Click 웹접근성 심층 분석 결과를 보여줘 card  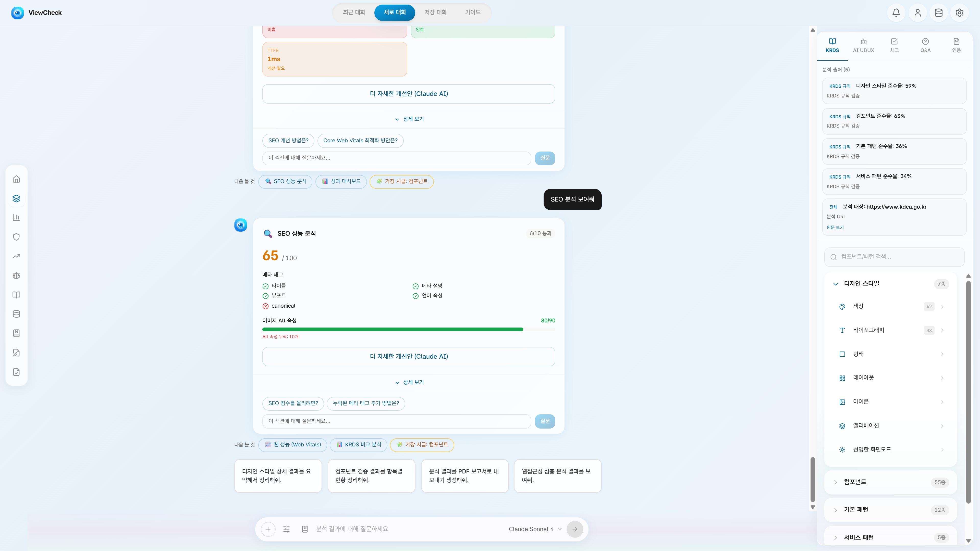pos(558,476)
